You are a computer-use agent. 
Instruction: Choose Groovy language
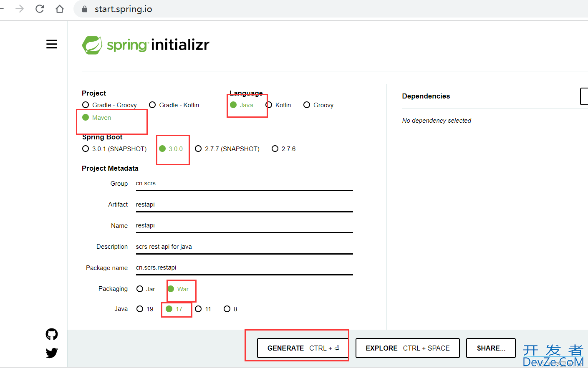(318, 105)
